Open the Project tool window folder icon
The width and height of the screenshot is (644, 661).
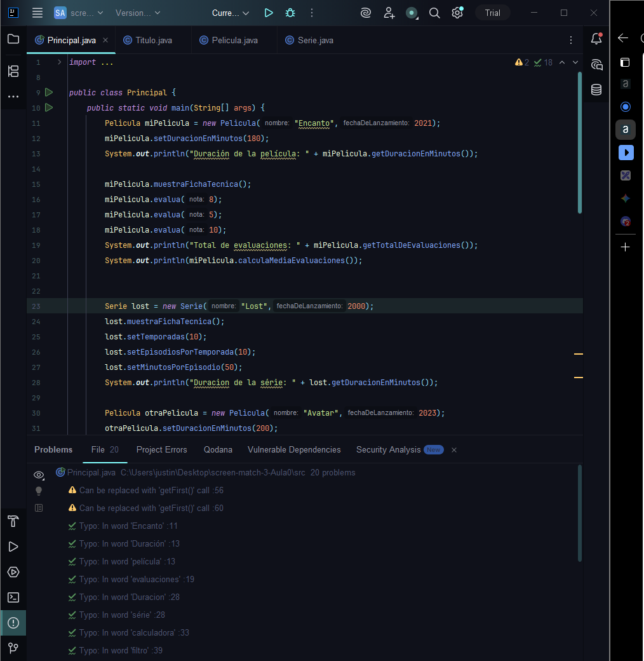point(13,39)
